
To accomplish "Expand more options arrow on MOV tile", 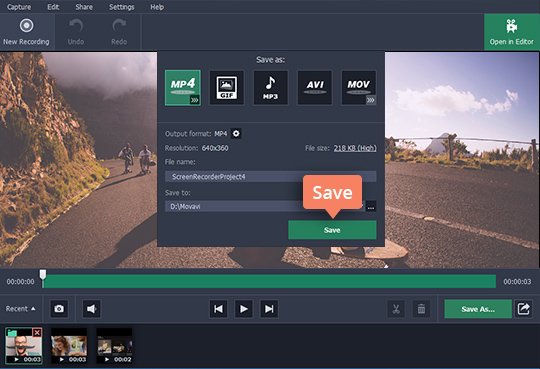I will [x=371, y=100].
